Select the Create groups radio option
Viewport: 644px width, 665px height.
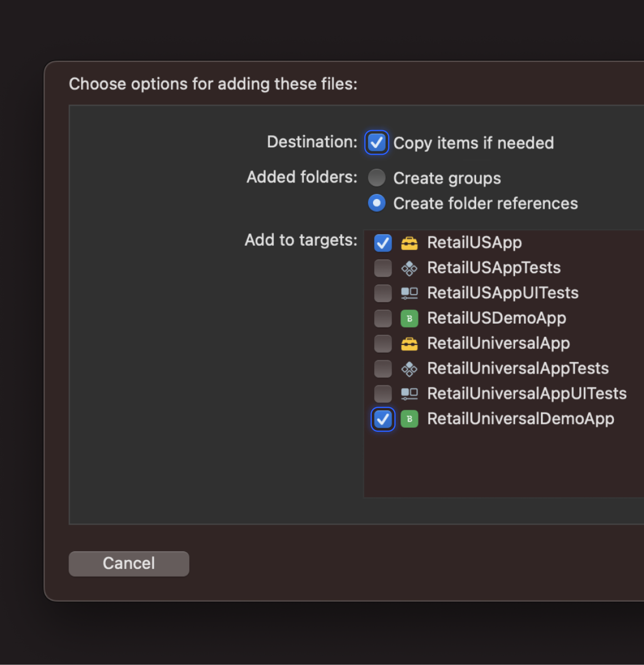pos(377,178)
